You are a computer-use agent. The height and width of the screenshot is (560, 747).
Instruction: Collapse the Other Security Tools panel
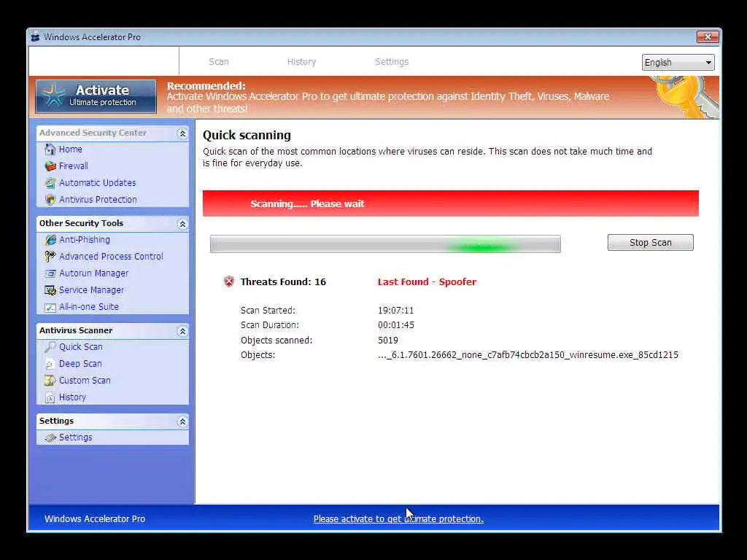click(182, 224)
